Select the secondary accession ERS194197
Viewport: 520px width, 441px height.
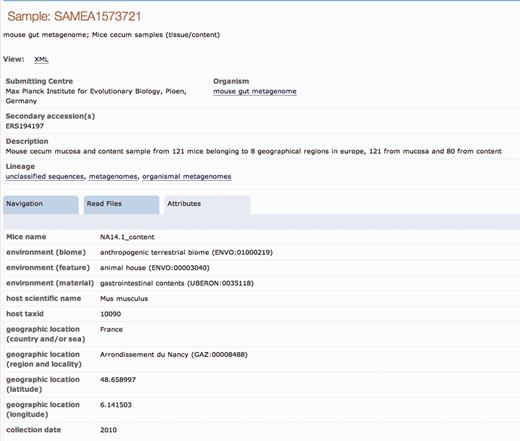(x=25, y=126)
